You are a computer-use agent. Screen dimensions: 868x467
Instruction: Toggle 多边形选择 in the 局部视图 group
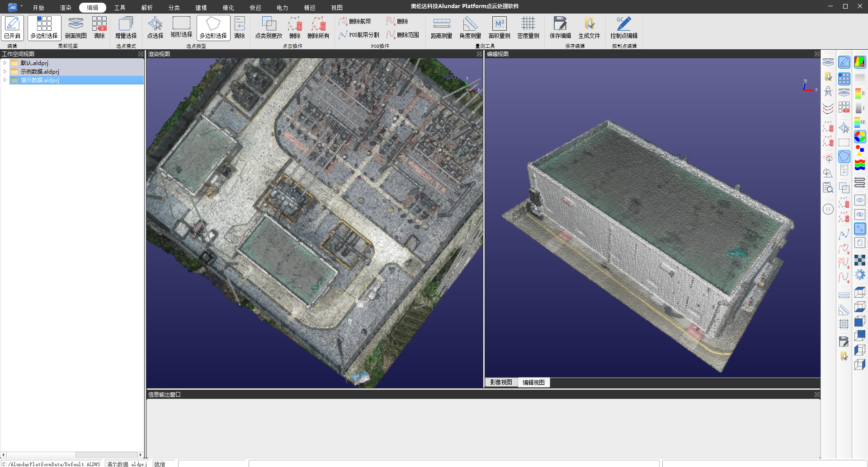point(44,28)
